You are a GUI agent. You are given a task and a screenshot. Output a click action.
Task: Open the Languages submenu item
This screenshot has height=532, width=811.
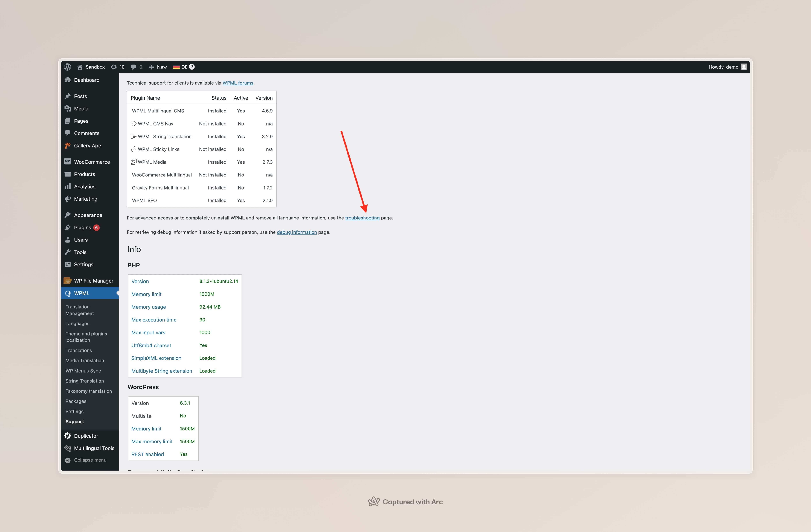[x=77, y=323]
